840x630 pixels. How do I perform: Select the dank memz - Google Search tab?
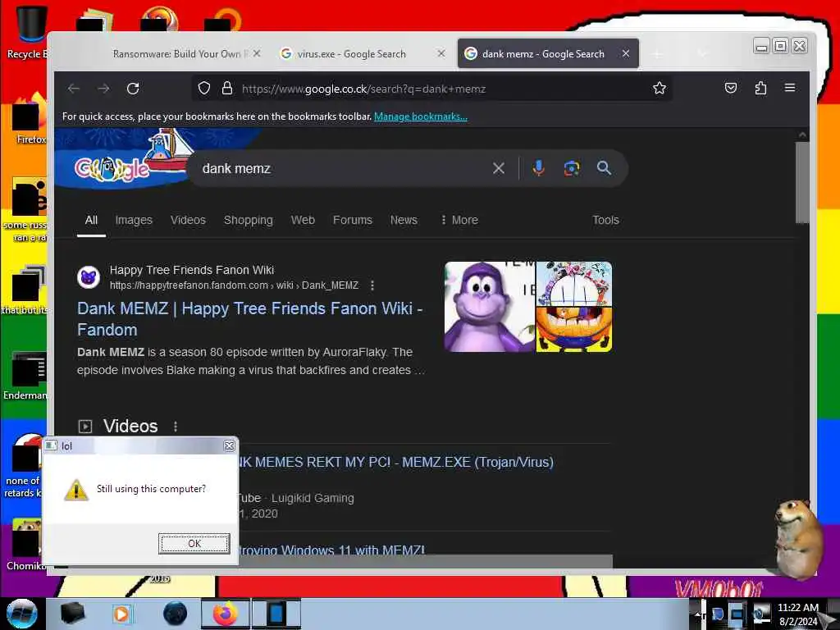coord(543,53)
